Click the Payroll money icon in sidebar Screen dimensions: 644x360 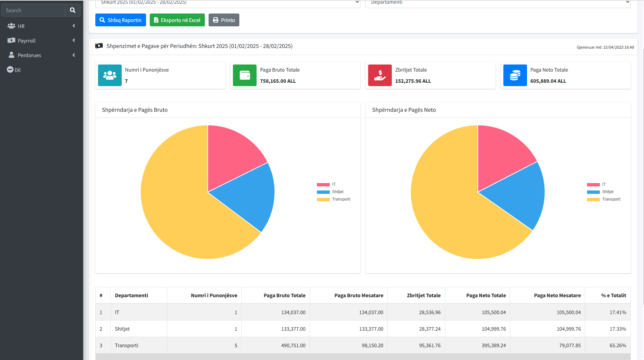pos(11,41)
